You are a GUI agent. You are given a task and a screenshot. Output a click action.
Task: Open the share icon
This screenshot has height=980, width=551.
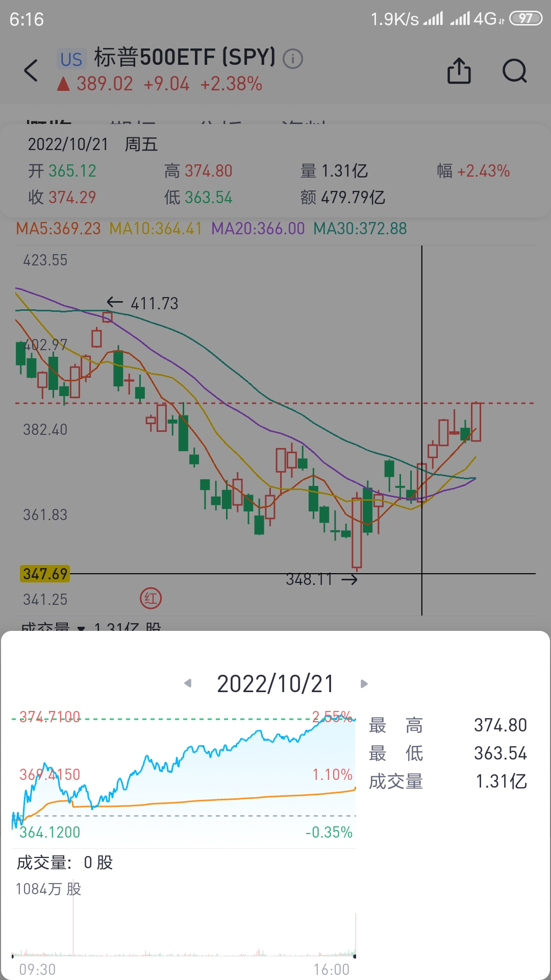pyautogui.click(x=459, y=70)
